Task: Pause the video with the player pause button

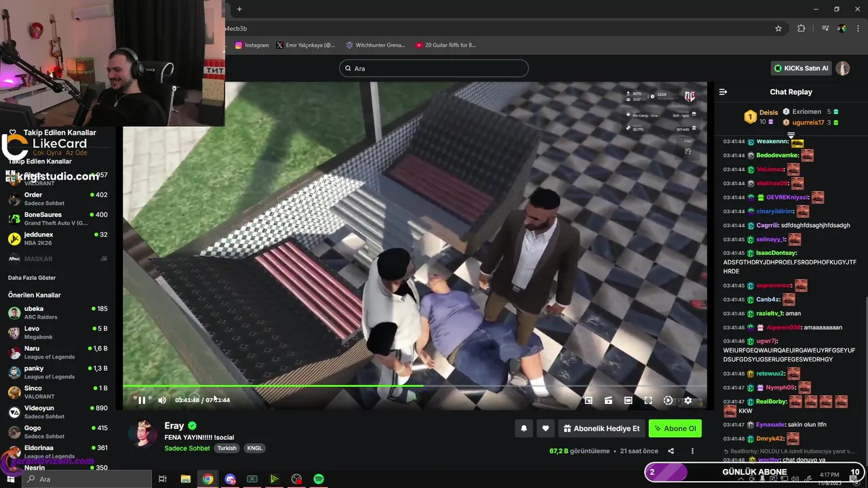Action: (142, 401)
